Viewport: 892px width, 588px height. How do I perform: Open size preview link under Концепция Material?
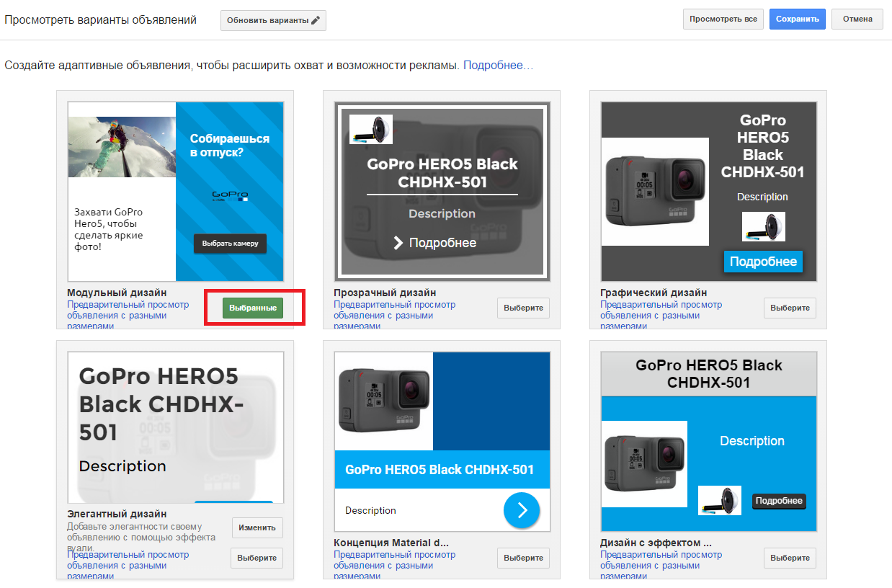click(395, 565)
